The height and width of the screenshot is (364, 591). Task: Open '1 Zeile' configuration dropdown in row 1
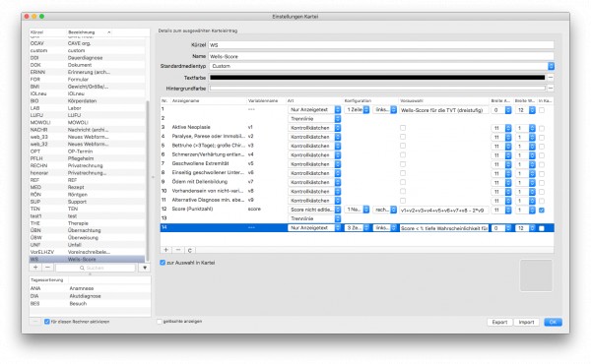click(357, 109)
